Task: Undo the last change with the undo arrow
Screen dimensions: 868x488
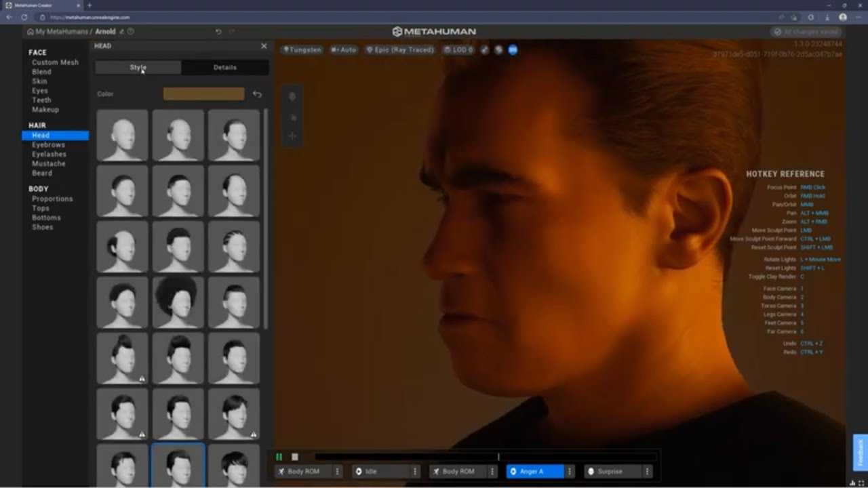Action: coord(218,31)
